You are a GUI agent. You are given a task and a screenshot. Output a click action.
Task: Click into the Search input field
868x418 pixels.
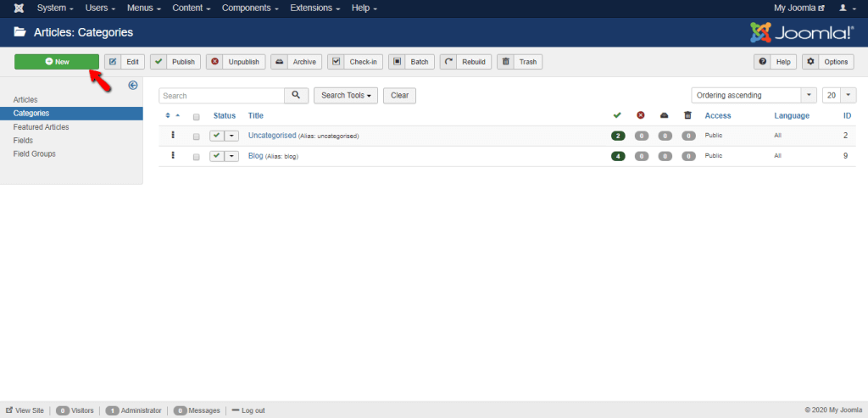click(x=221, y=95)
